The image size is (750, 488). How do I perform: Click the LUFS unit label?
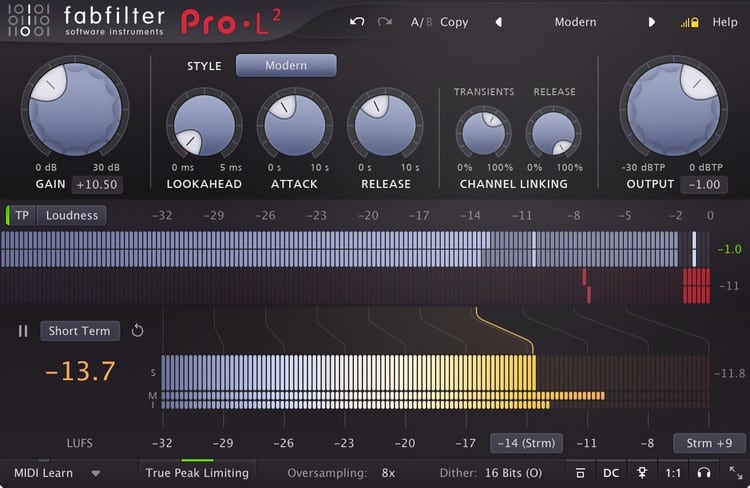(79, 443)
